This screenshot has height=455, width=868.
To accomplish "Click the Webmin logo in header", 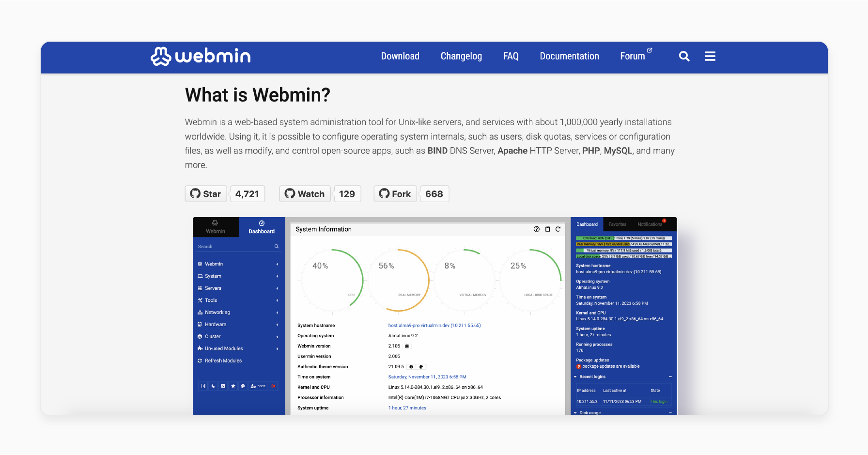I will click(201, 56).
